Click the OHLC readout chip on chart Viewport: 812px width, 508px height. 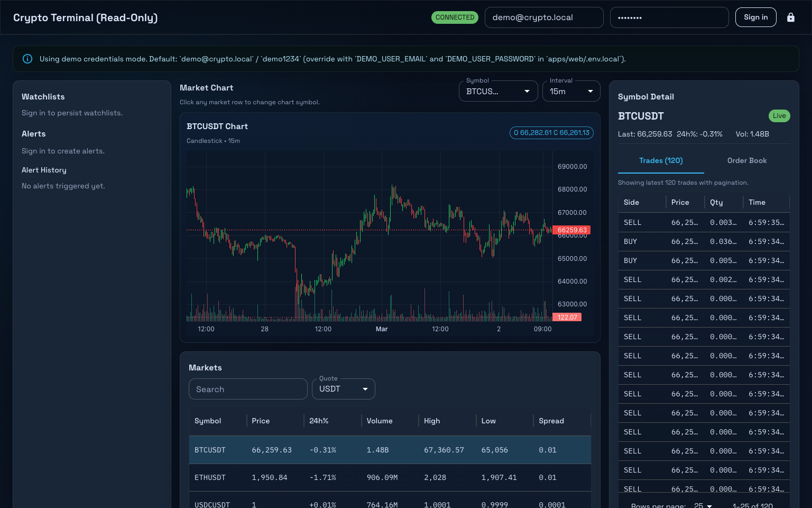coord(551,133)
